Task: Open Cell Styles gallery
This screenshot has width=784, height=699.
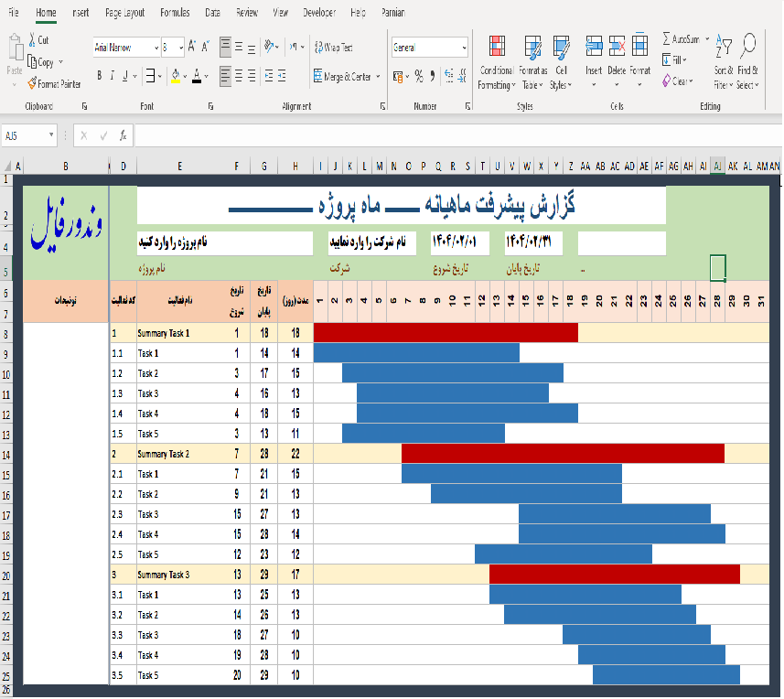Action: pyautogui.click(x=561, y=62)
